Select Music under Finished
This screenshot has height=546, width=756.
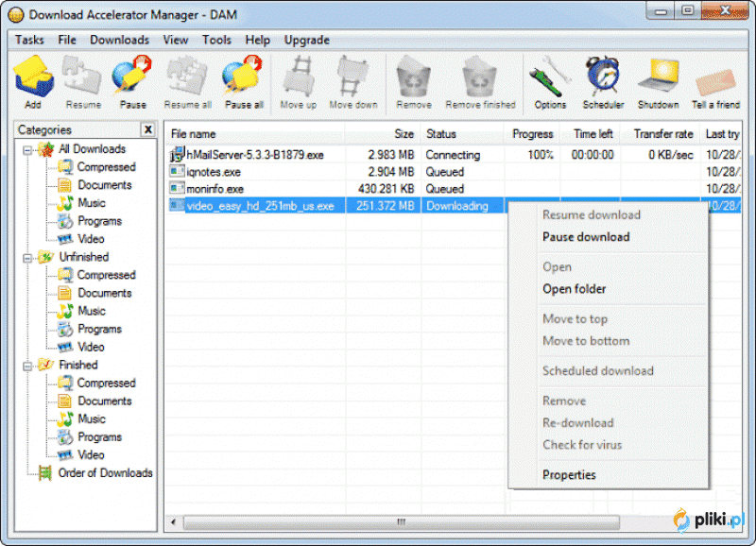pyautogui.click(x=81, y=418)
